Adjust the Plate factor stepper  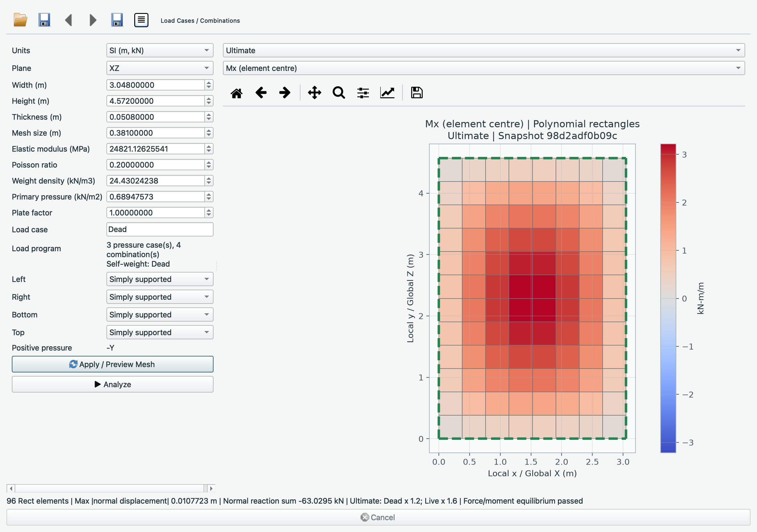point(209,213)
